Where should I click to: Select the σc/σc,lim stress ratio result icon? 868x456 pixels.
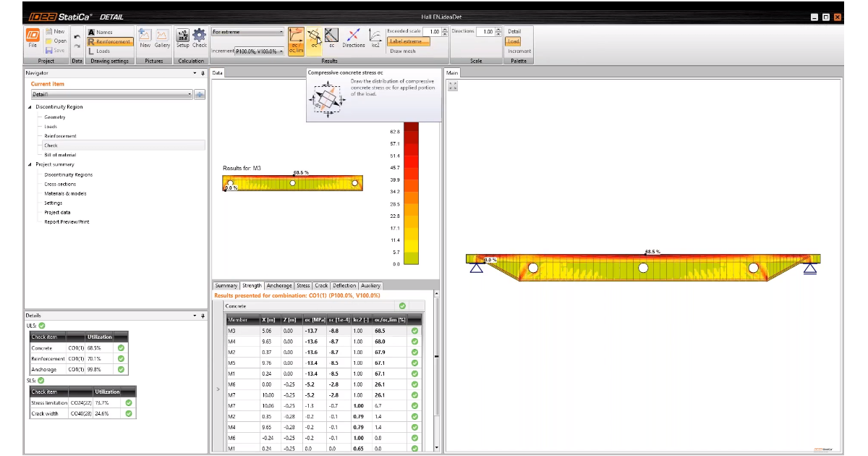click(x=296, y=38)
